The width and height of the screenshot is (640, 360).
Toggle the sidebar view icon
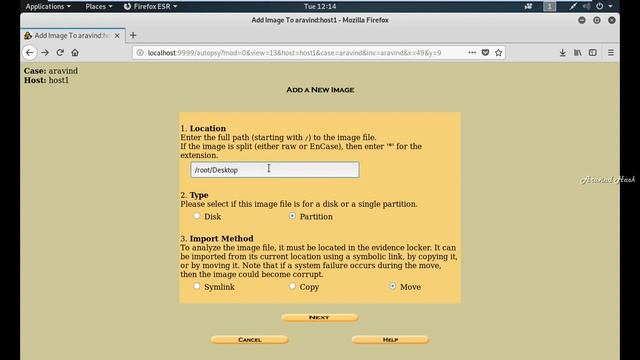pos(593,53)
